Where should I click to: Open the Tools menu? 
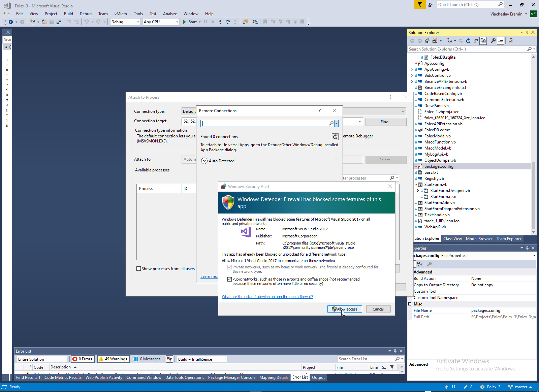click(138, 14)
